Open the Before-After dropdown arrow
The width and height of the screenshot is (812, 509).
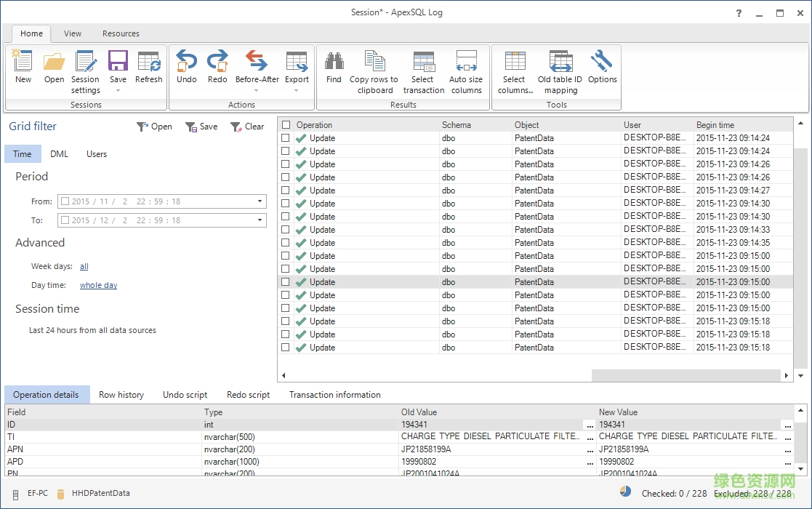pyautogui.click(x=257, y=89)
